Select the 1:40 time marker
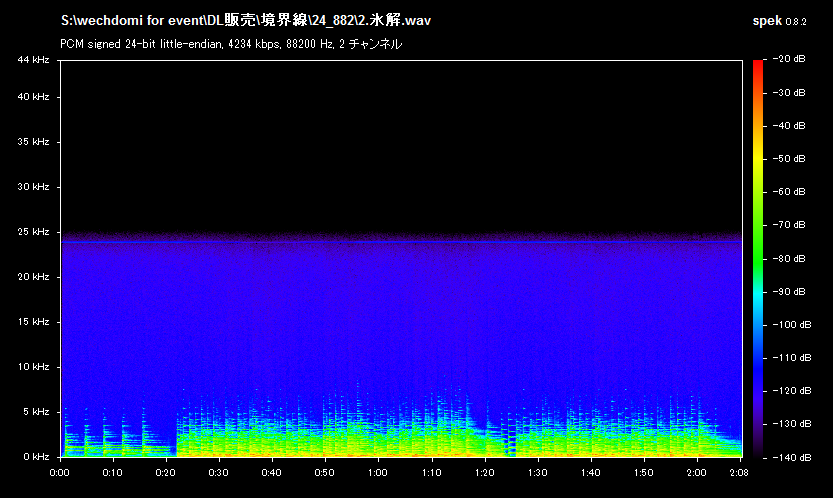The height and width of the screenshot is (498, 833). (591, 473)
